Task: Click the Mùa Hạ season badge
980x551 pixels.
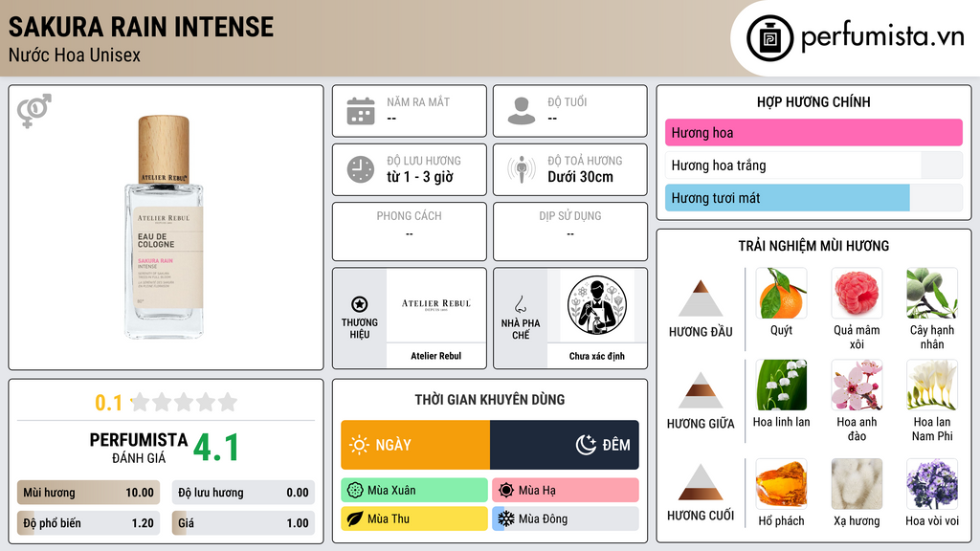Action: click(x=566, y=491)
